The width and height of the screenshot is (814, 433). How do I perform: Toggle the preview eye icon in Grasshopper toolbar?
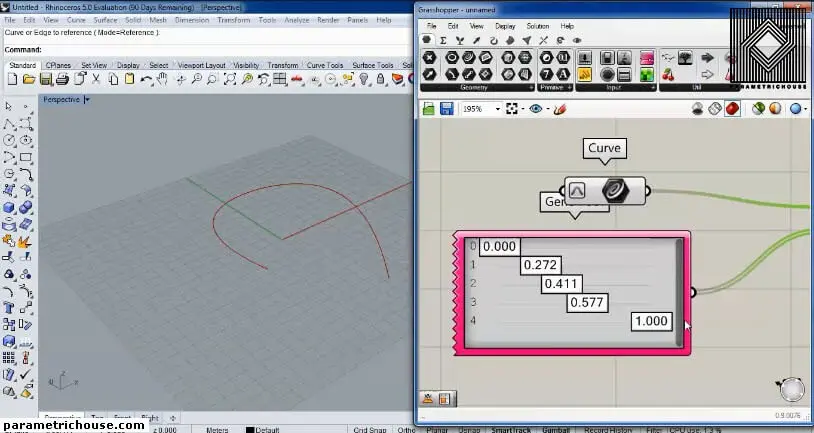pos(537,108)
